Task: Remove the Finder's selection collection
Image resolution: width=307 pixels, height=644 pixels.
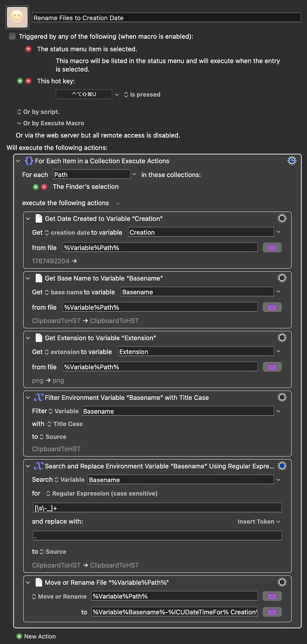Action: pyautogui.click(x=44, y=187)
